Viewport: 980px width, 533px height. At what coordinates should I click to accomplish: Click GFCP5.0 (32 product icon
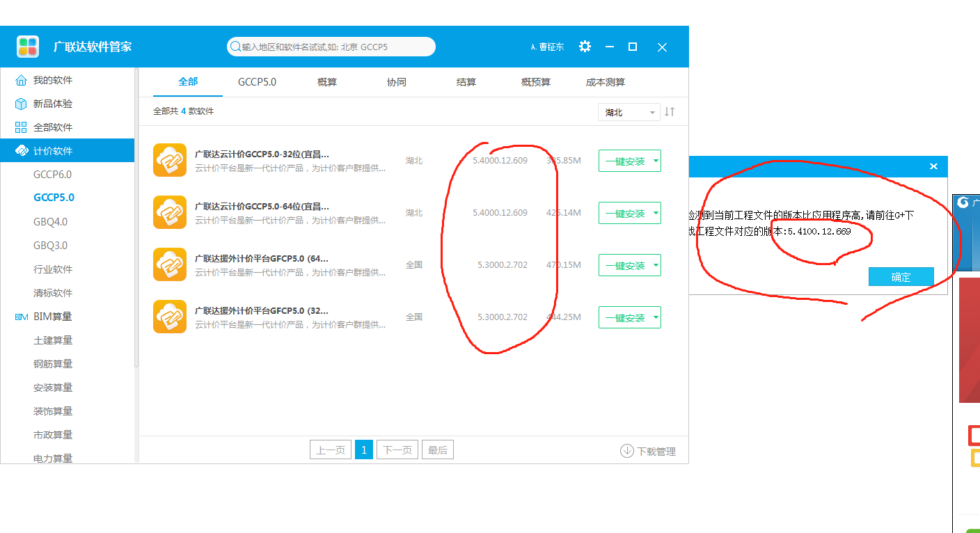tap(170, 317)
